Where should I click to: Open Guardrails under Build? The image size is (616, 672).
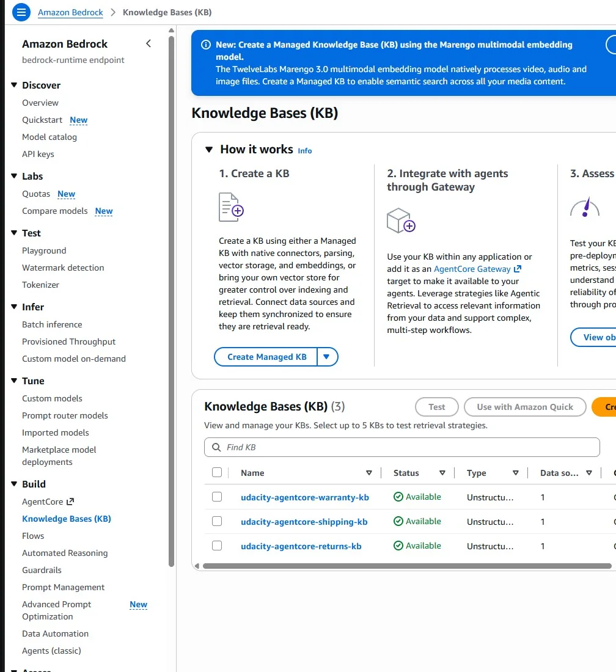tap(42, 570)
